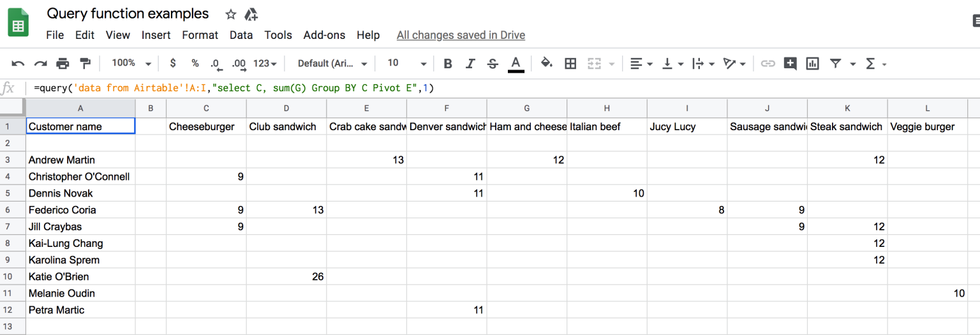Toggle strikethrough formatting
This screenshot has height=335, width=980.
pos(493,63)
